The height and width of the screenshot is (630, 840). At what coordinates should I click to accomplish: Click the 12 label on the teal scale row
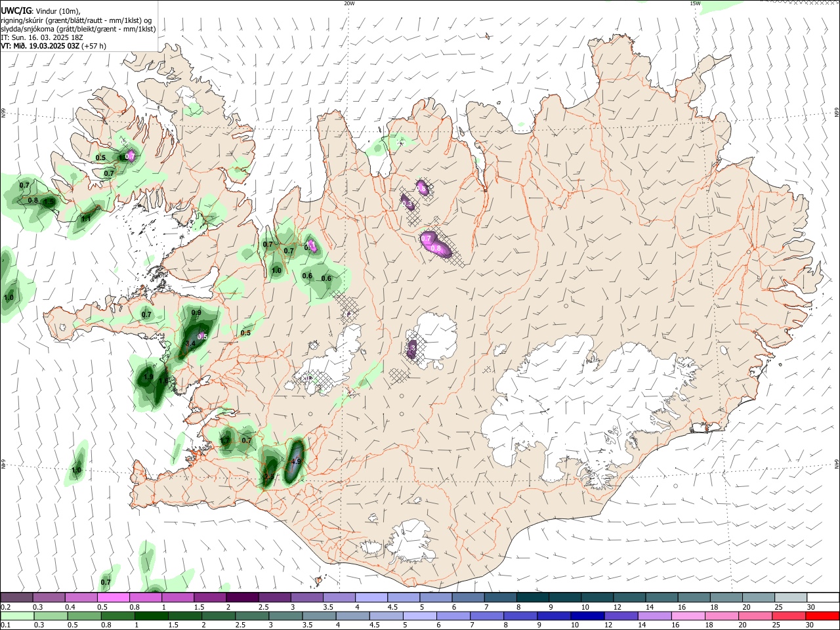coord(618,607)
